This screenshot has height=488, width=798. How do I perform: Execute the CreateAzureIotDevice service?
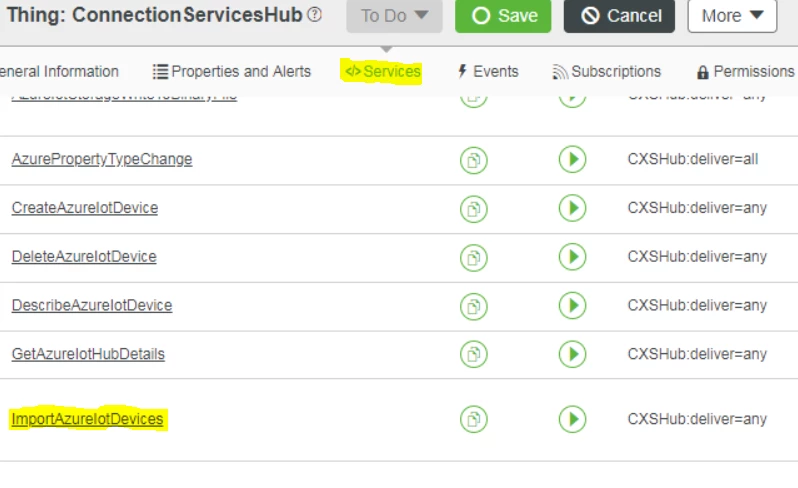pyautogui.click(x=573, y=208)
